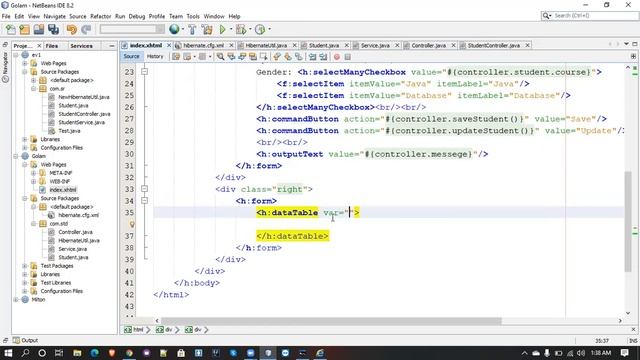The height and width of the screenshot is (360, 640).
Task: Click the horizontal editor scrollbar
Action: (x=331, y=321)
